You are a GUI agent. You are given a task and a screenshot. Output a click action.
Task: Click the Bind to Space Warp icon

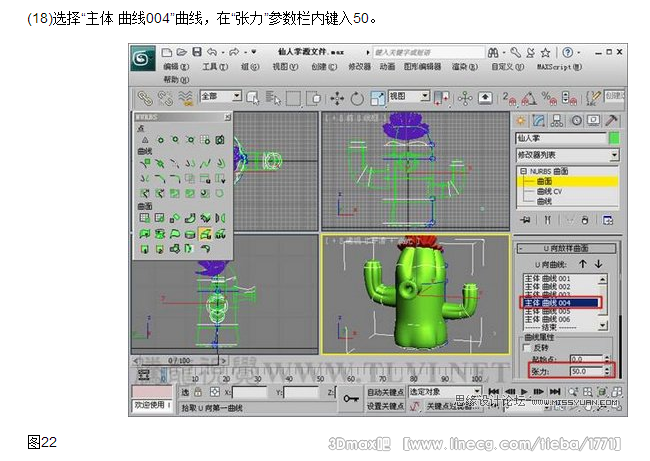click(x=186, y=98)
